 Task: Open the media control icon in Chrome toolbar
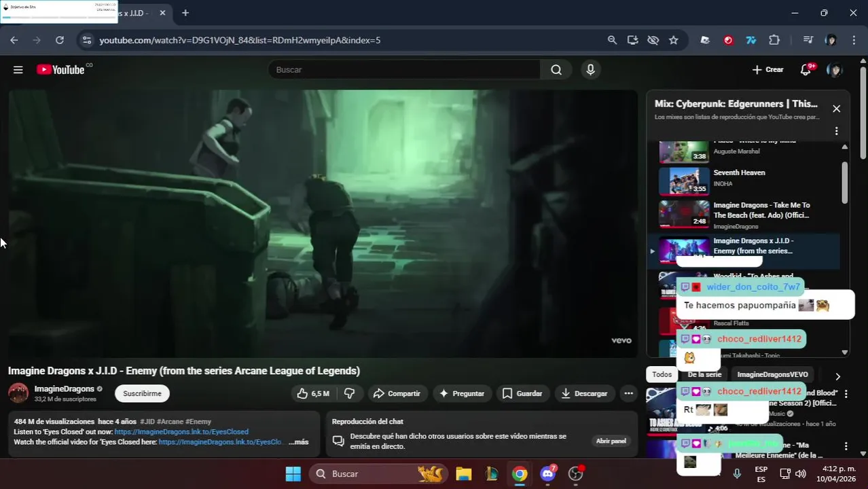[808, 40]
